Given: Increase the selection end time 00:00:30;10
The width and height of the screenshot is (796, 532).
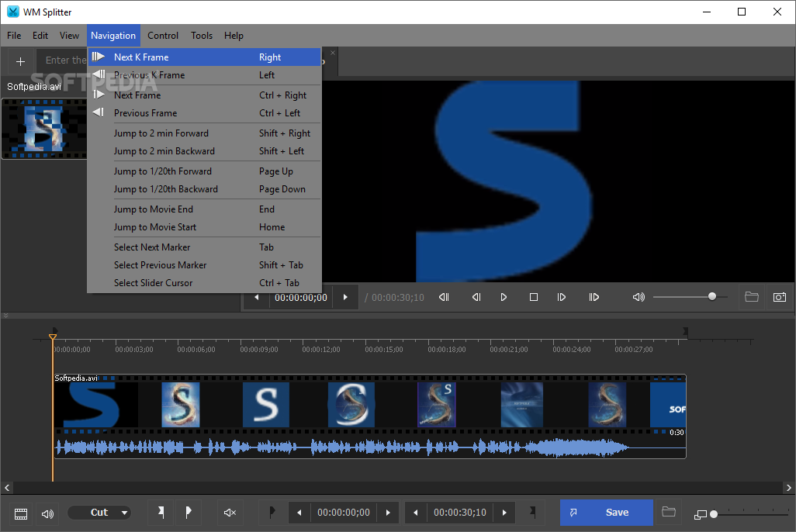Looking at the screenshot, I should [504, 513].
